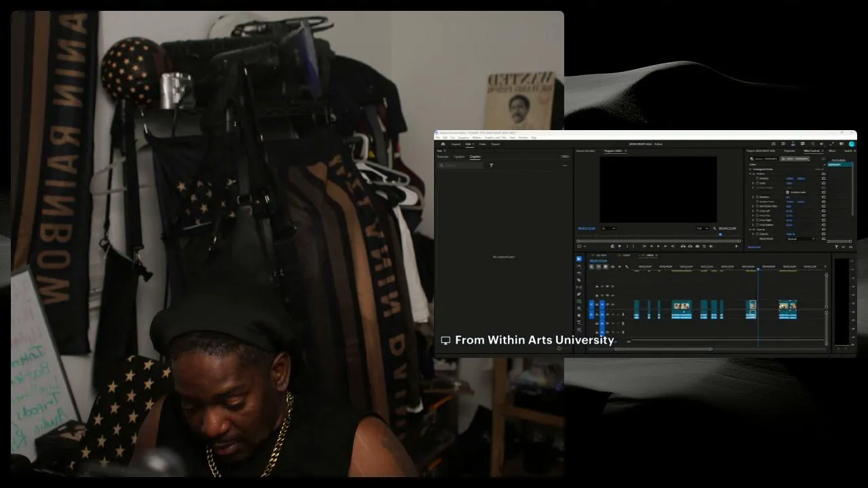Open the Export workspace page
Screen dimensions: 868x488
[496, 144]
